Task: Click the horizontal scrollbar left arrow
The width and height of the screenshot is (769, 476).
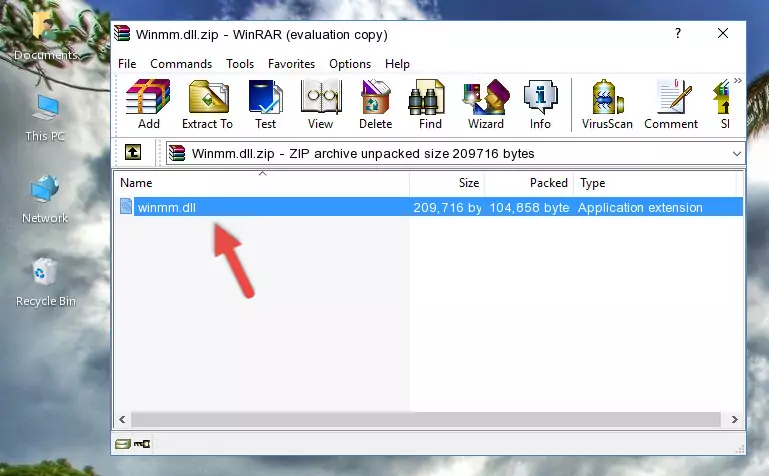Action: [122, 420]
